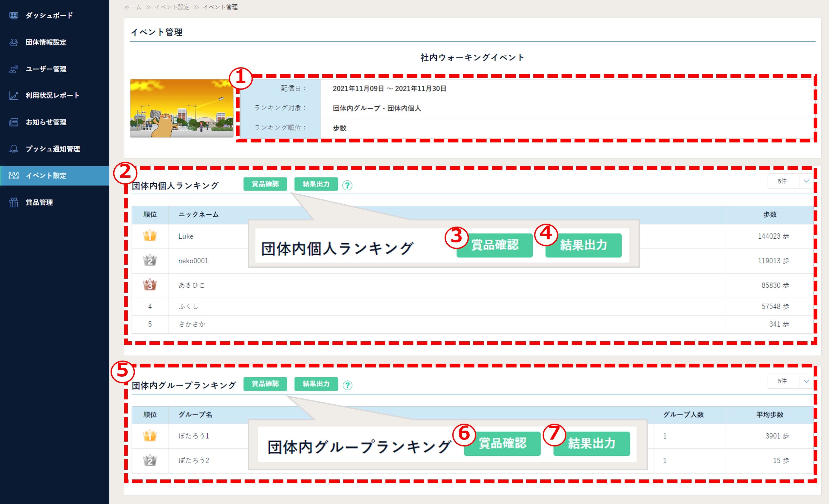Click the プッシュ通知管理 bell icon
The image size is (829, 504).
(x=14, y=149)
